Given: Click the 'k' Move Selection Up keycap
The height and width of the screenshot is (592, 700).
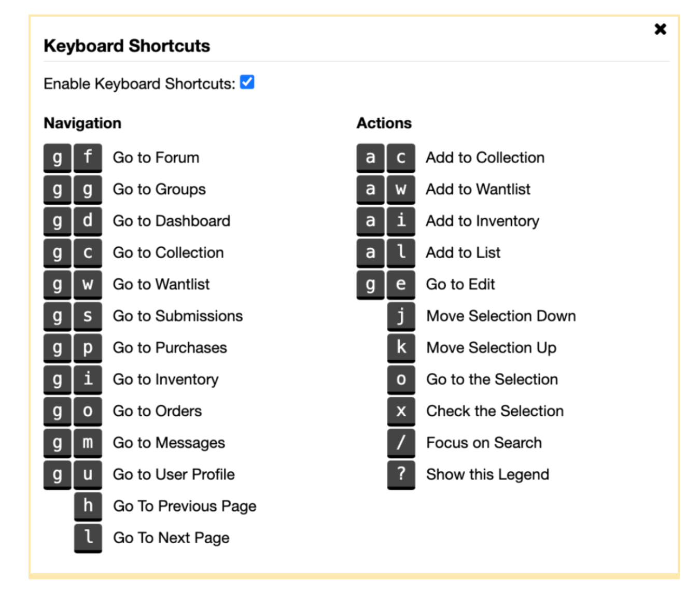Looking at the screenshot, I should (x=401, y=348).
